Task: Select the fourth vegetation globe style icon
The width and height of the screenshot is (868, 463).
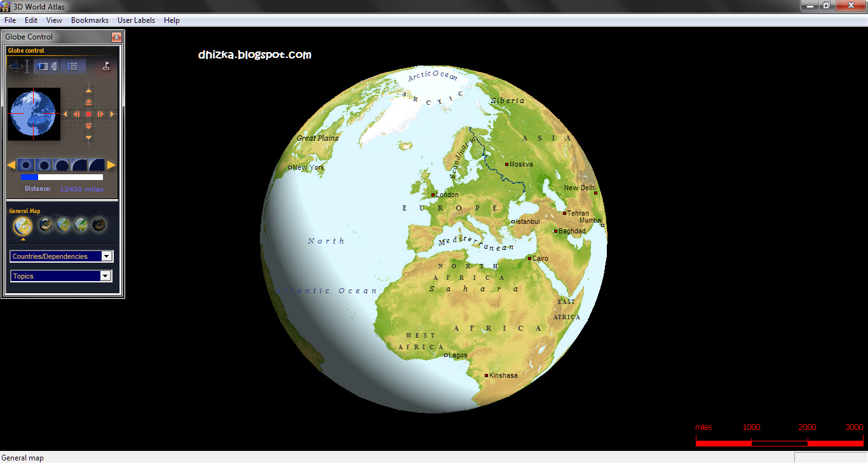Action: coord(80,224)
